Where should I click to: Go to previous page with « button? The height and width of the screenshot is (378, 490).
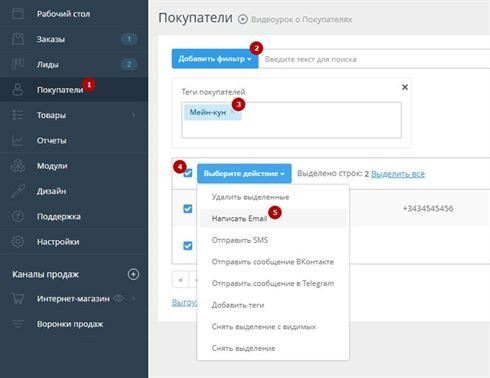pyautogui.click(x=180, y=280)
